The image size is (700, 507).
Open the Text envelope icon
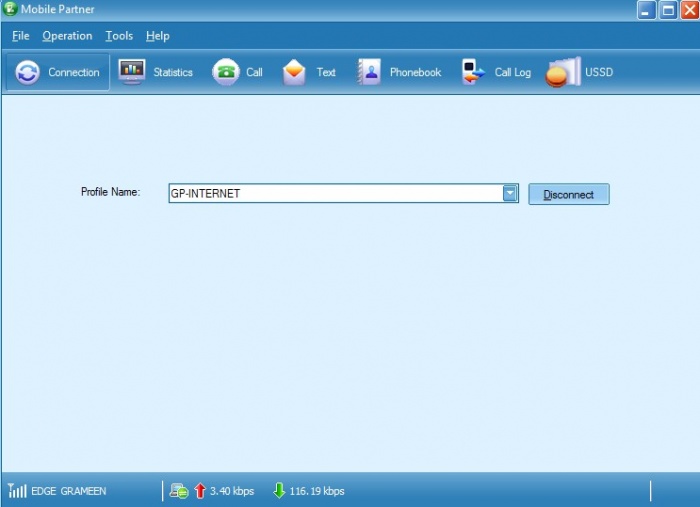point(294,72)
